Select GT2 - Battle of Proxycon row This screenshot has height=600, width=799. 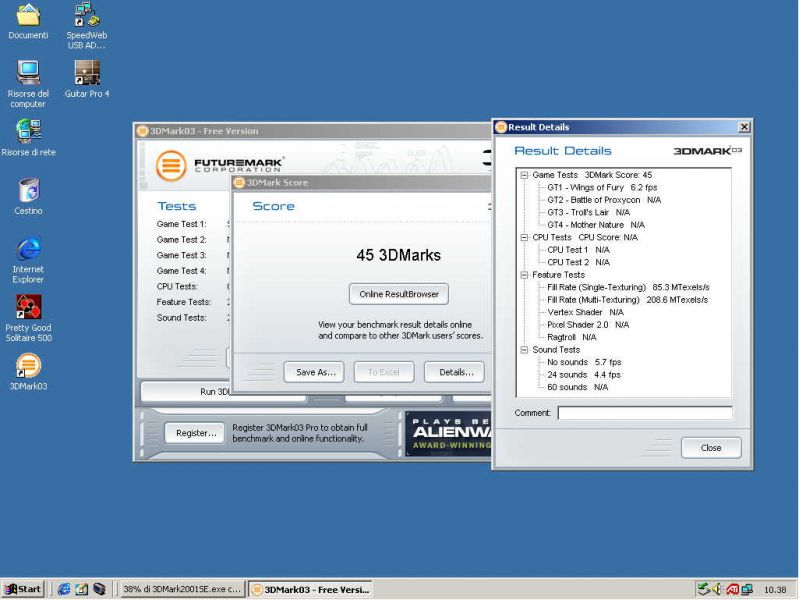(604, 200)
